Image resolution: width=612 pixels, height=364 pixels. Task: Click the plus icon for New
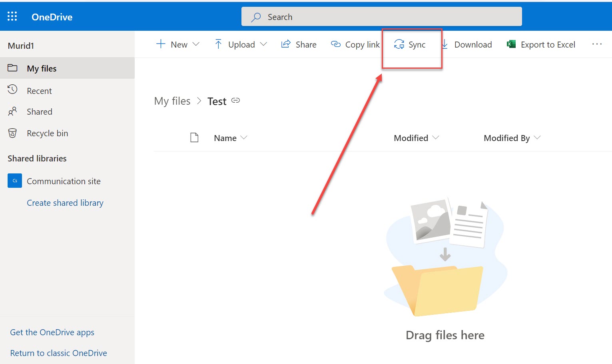tap(161, 44)
